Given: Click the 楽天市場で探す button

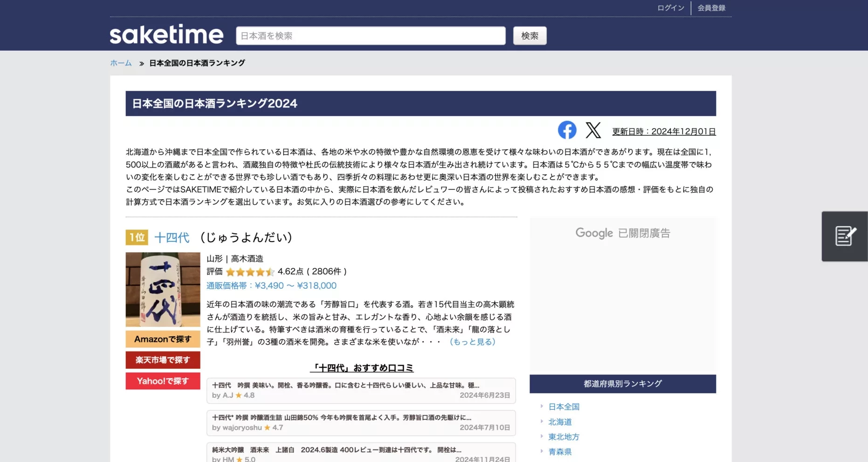Looking at the screenshot, I should 163,360.
